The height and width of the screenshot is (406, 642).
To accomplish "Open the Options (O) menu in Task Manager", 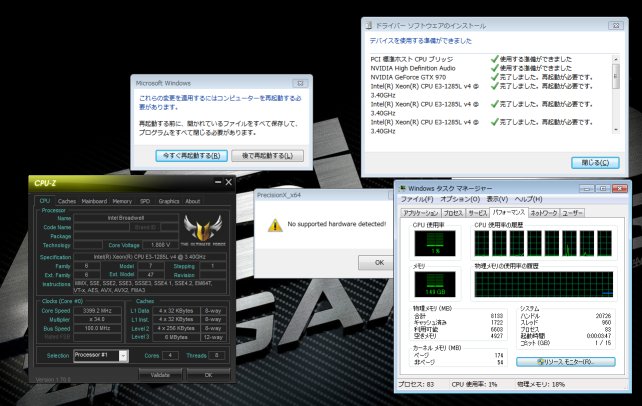I will pos(460,199).
